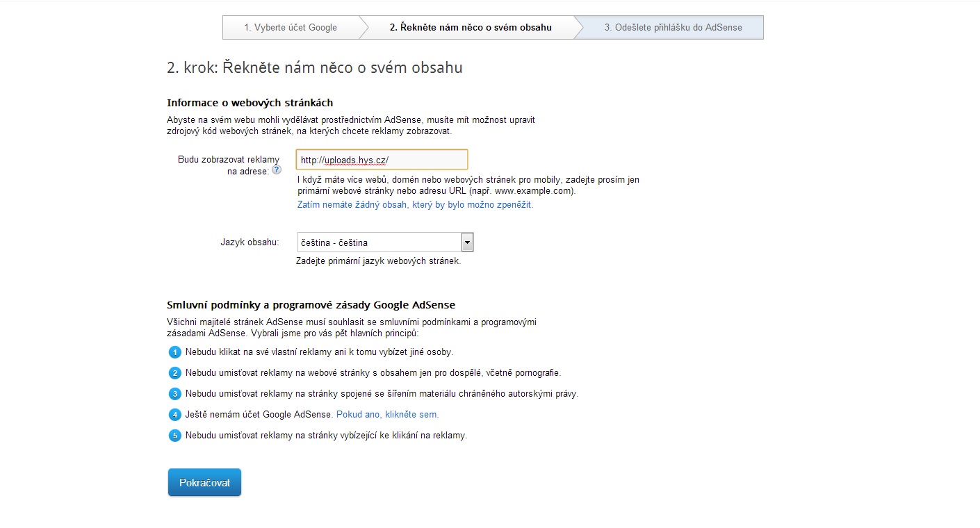Click paragraph starting Abyste na svém webu mohli vydělávat
The image size is (980, 528).
click(x=351, y=125)
